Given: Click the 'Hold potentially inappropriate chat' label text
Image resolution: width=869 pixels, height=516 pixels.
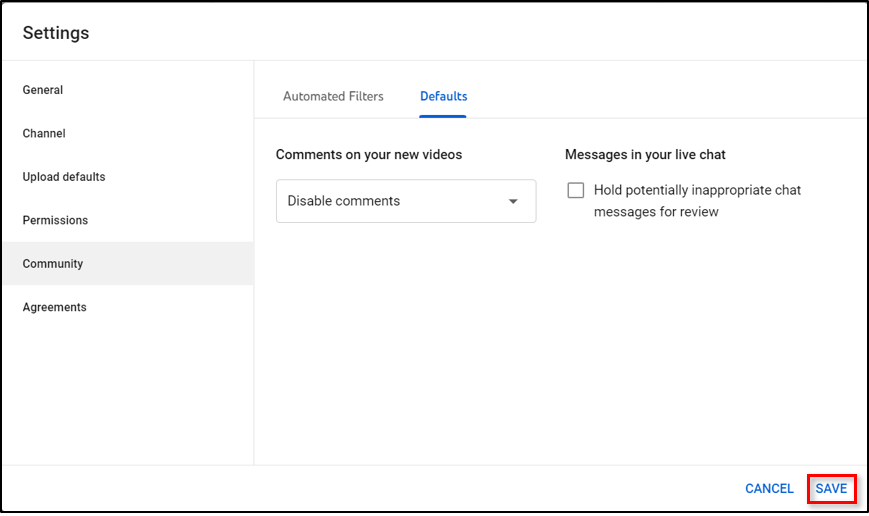Looking at the screenshot, I should (x=697, y=190).
